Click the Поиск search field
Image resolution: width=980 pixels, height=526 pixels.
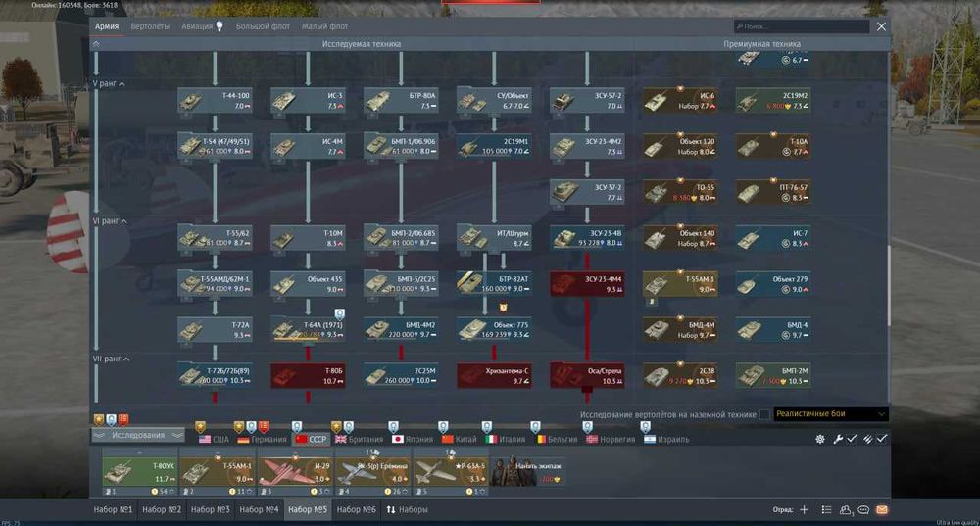[802, 26]
